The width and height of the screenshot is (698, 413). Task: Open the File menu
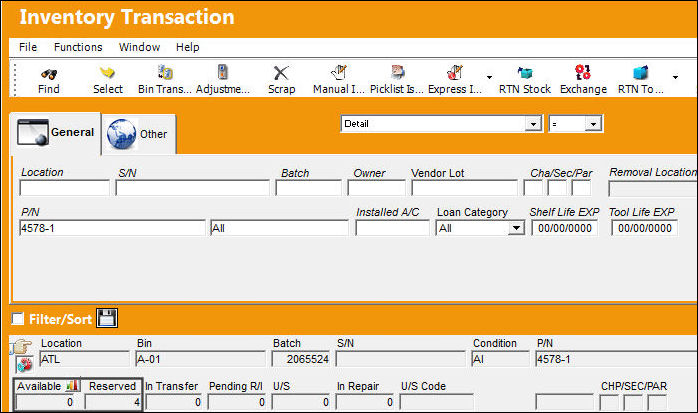(28, 47)
